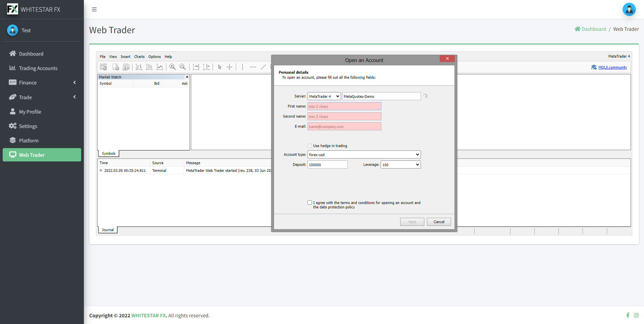Click the New Order document icon
This screenshot has width=644, height=324.
[x=116, y=67]
